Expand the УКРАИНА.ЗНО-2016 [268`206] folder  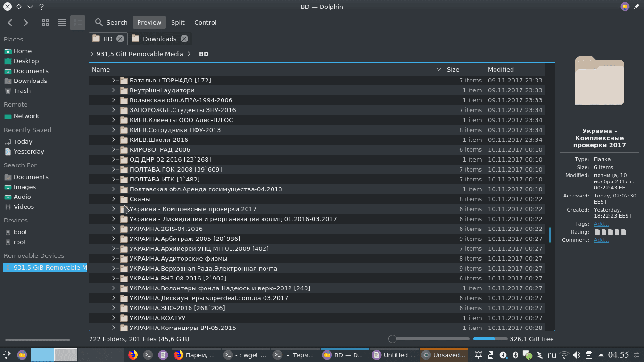[113, 308]
